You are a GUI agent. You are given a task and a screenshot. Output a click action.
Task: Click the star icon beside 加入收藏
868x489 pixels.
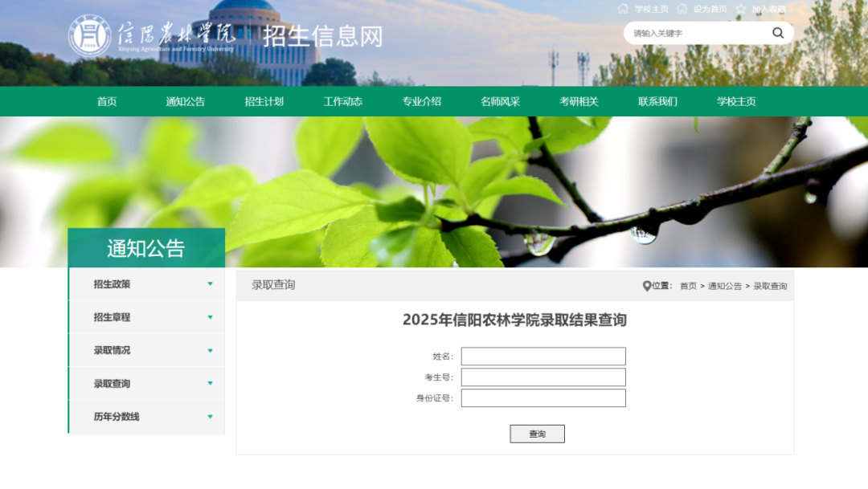[741, 9]
